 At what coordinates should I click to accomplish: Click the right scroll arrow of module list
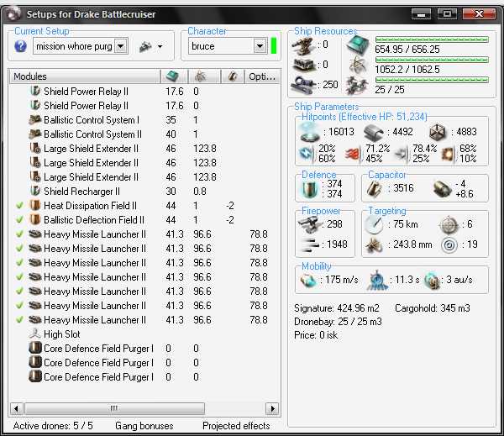(272, 408)
